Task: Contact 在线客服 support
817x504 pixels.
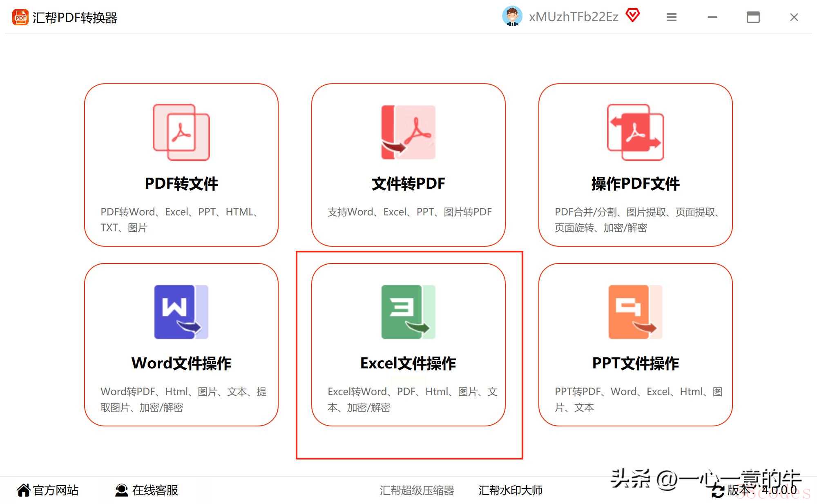Action: 147,490
